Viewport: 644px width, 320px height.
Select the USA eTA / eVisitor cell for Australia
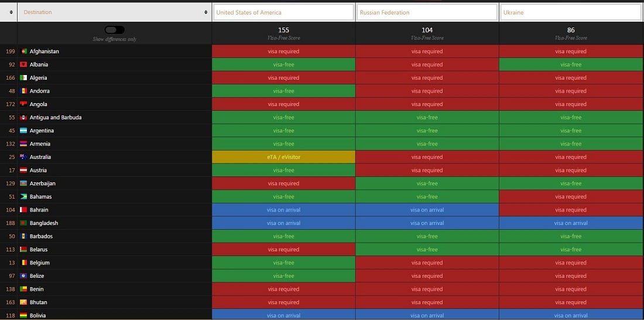(x=283, y=157)
